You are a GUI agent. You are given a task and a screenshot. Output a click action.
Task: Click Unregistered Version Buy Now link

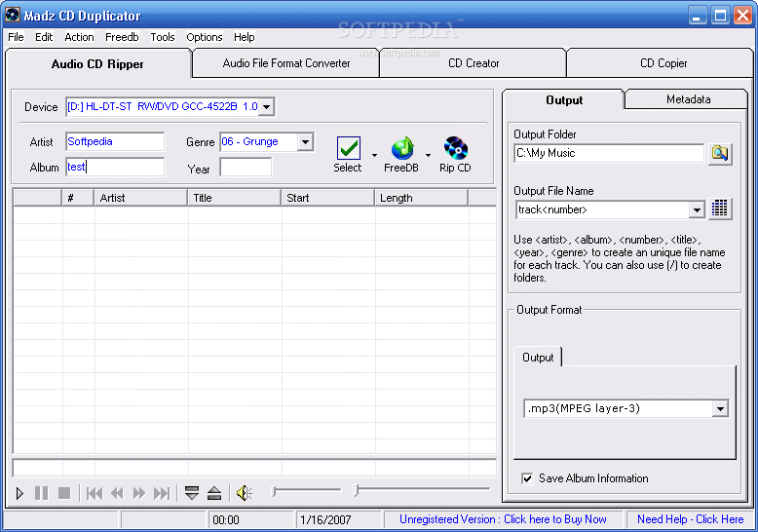point(503,519)
